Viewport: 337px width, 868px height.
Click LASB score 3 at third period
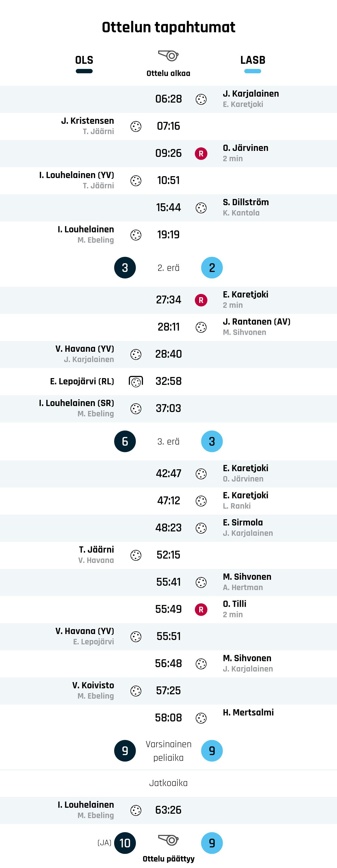(212, 441)
